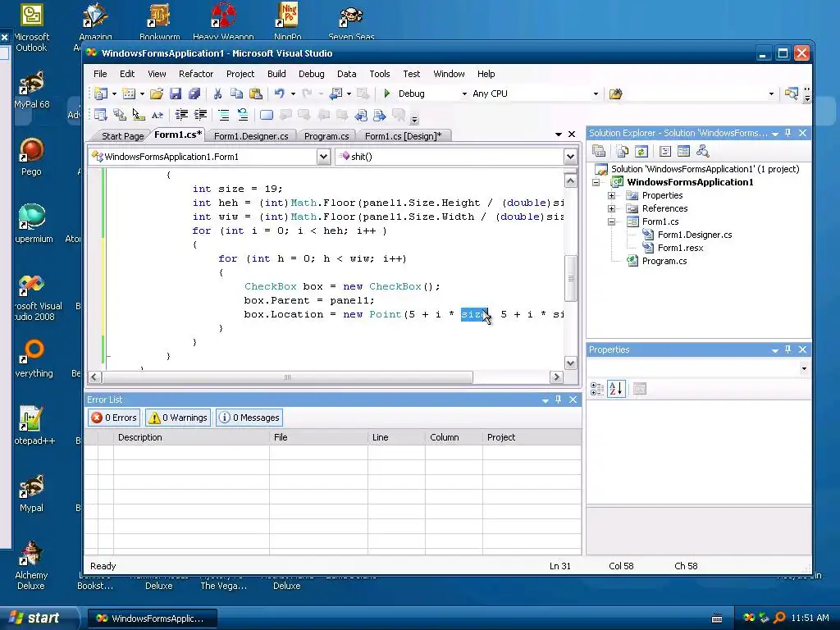840x630 pixels.
Task: Select Alphabetical sort in Properties panel
Action: (616, 389)
